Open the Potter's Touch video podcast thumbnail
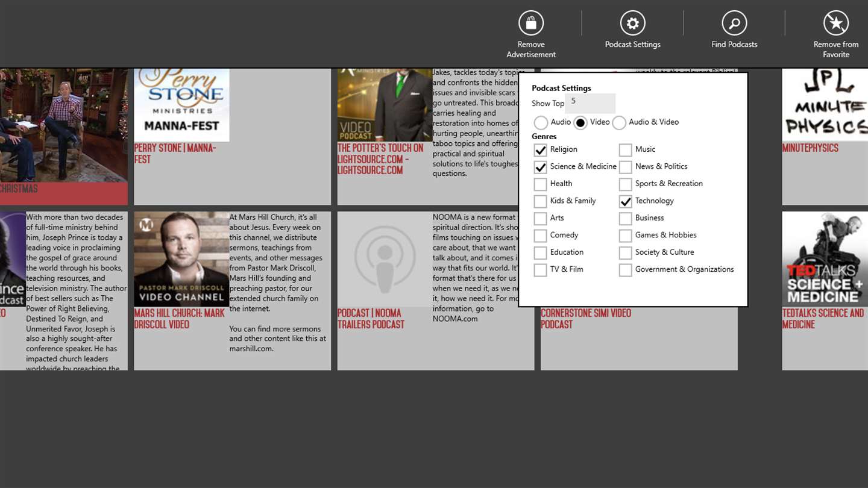The height and width of the screenshot is (488, 868). coord(385,105)
